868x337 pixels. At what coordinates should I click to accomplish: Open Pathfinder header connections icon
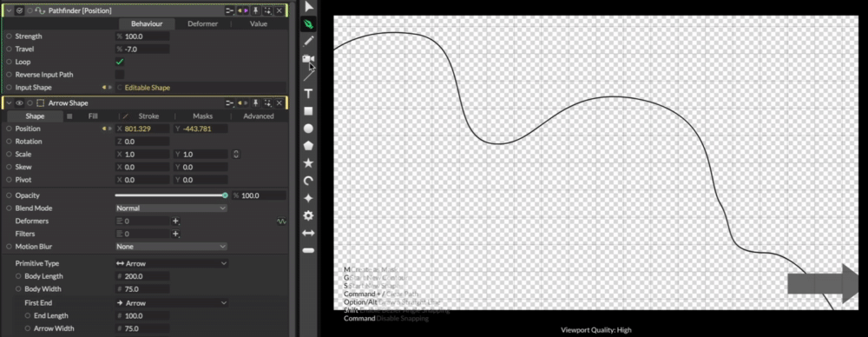tap(230, 10)
